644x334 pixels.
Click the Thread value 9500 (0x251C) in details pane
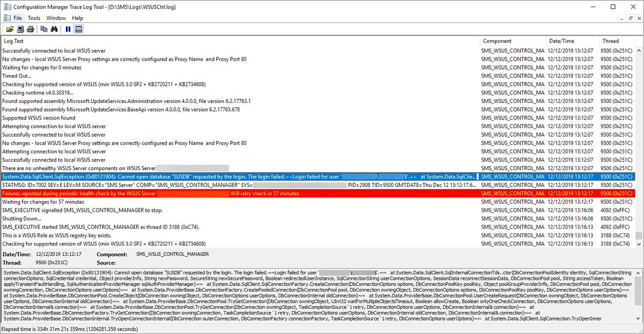click(52, 263)
